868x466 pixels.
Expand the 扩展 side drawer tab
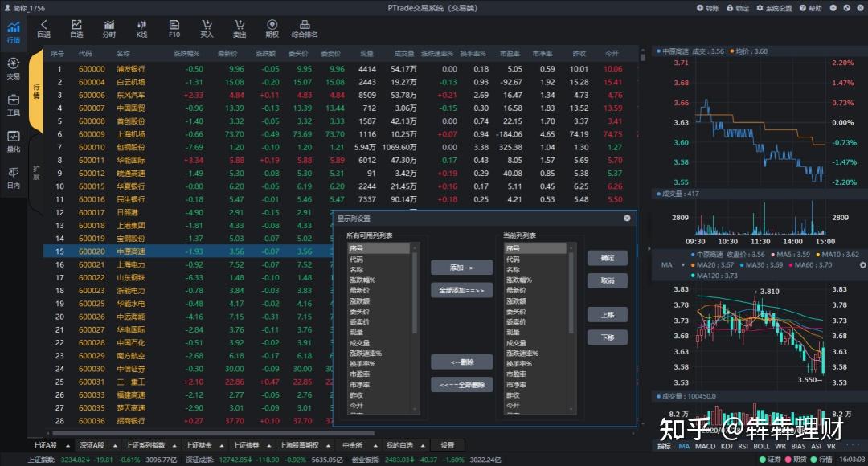click(x=35, y=173)
